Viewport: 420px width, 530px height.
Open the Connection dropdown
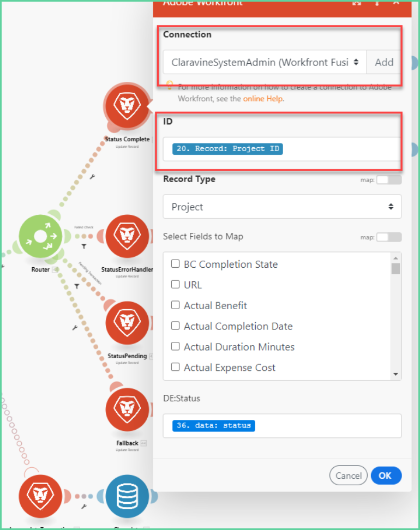pos(265,62)
